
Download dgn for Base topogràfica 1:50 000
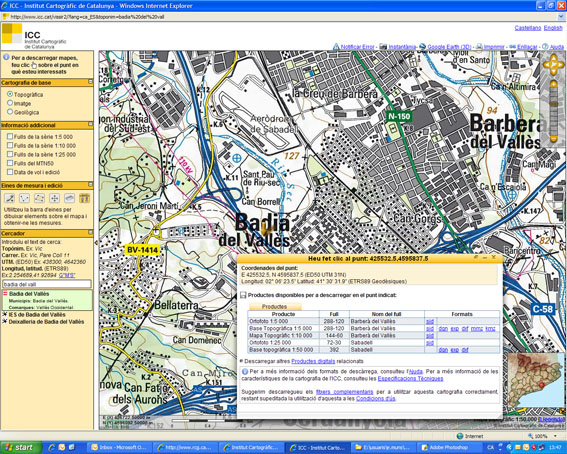(443, 350)
